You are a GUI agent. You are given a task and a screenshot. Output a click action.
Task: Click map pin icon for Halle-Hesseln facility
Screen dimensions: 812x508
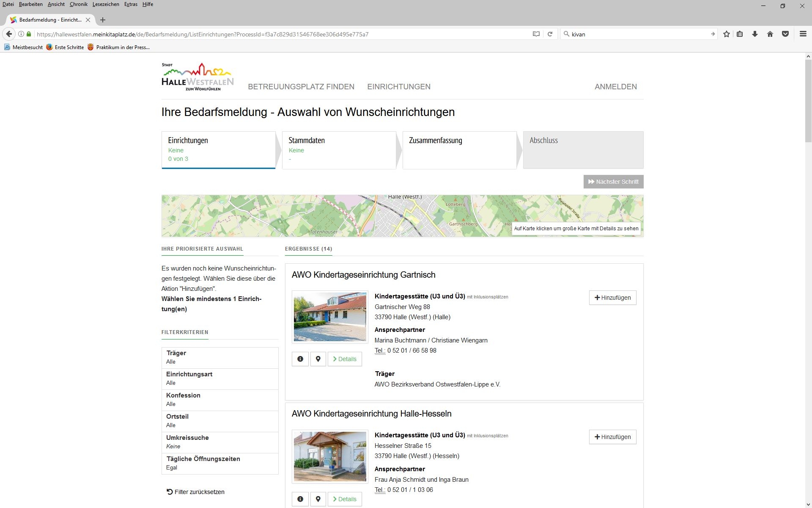[x=318, y=499]
